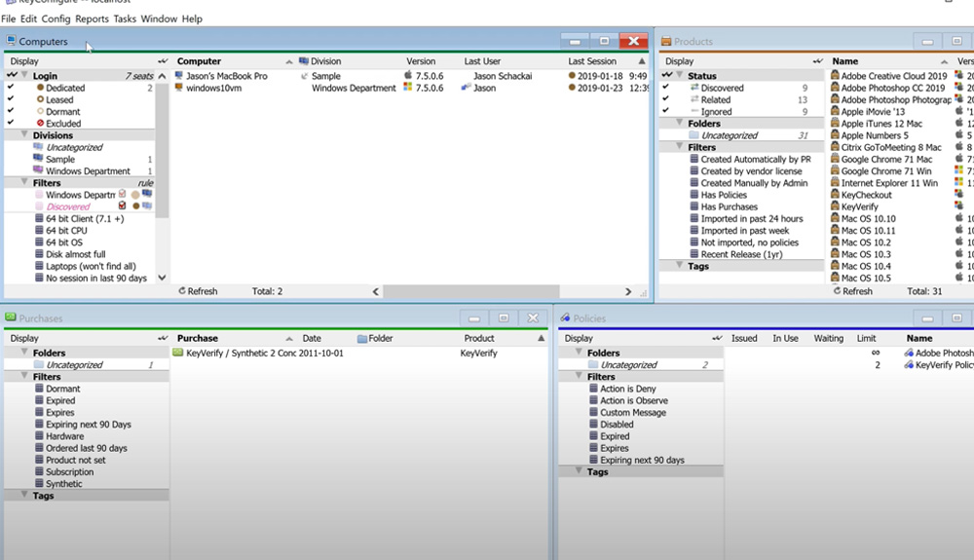Collapse the Filters section in Policies

[x=579, y=376]
